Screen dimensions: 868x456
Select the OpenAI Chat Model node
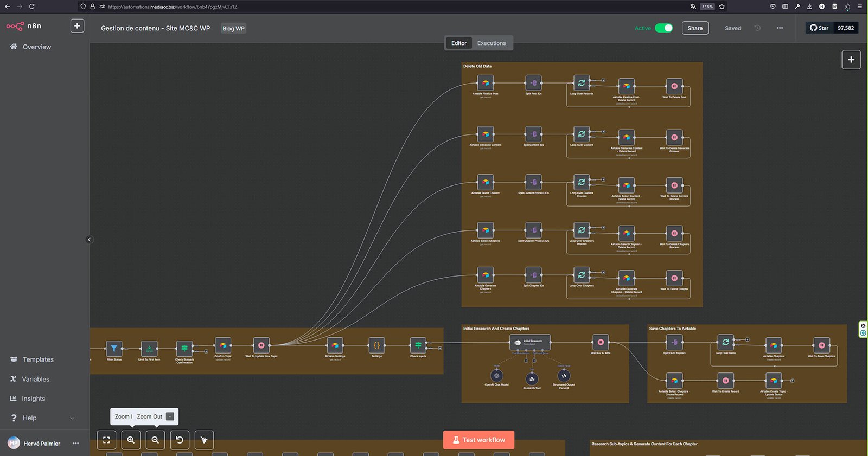coord(496,375)
